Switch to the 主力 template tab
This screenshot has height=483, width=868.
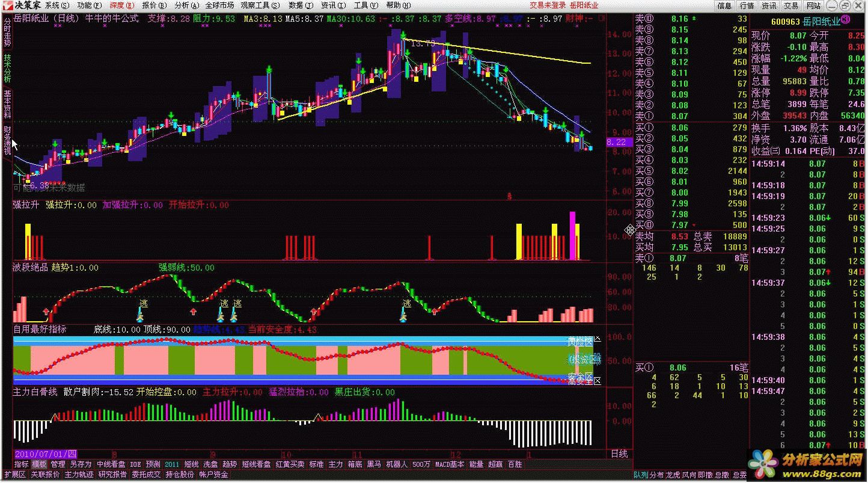point(336,464)
